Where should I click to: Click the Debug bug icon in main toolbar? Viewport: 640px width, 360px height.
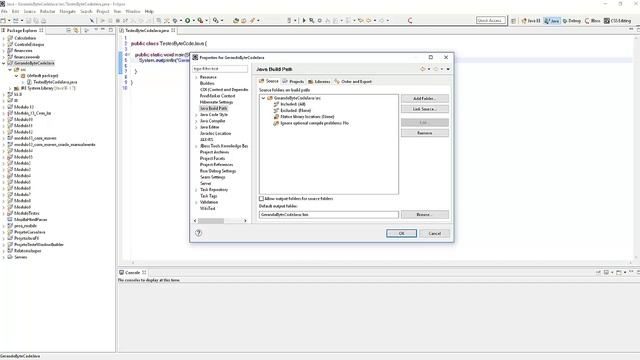175,20
